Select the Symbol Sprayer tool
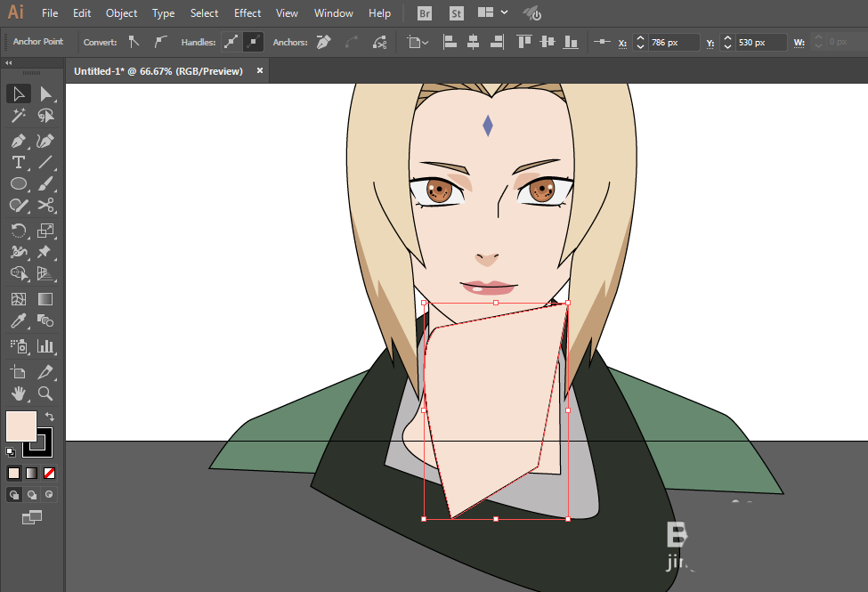 [19, 346]
